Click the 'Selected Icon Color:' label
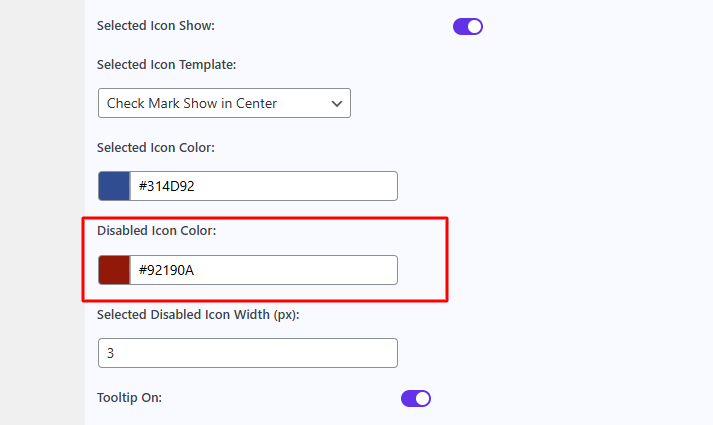The width and height of the screenshot is (713, 425). (x=156, y=147)
